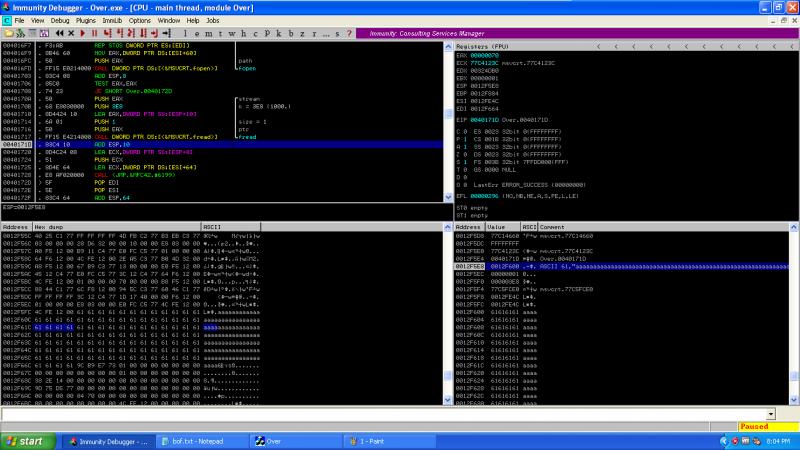Show executable modules with the e icon
The width and height of the screenshot is (800, 450).
197,34
